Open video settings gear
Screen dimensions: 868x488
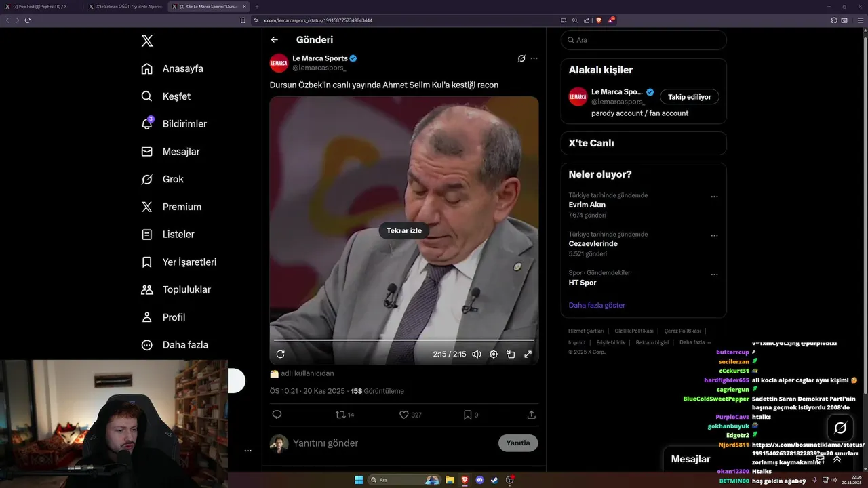click(x=494, y=354)
